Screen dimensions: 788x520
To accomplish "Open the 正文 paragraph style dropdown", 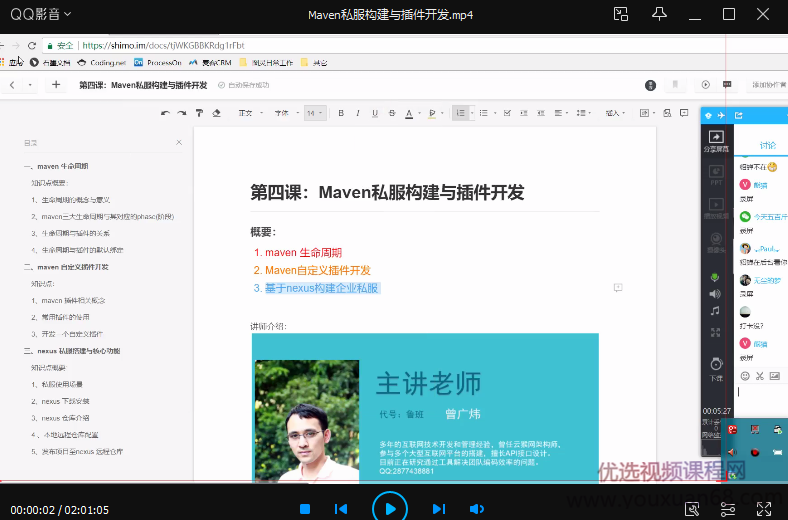I will [x=250, y=113].
